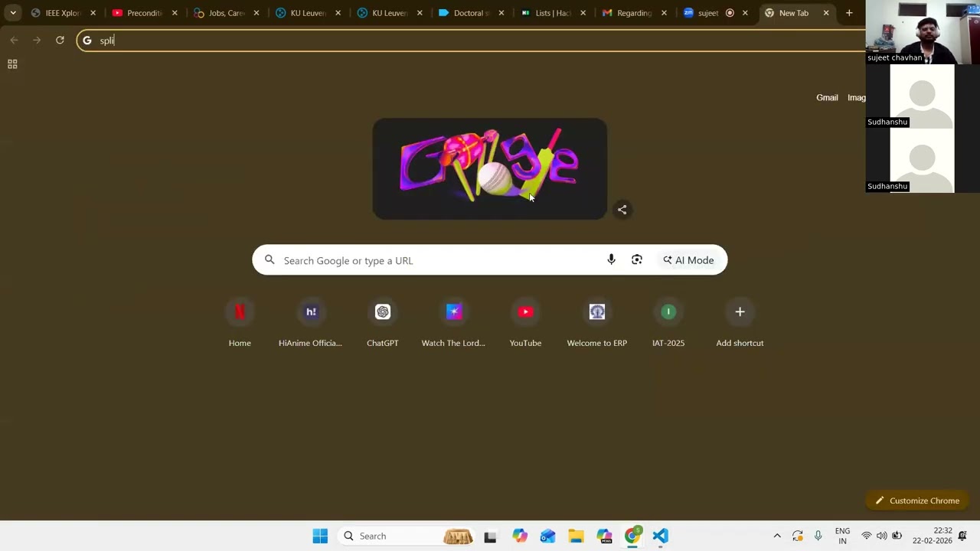Click the microphone tray icon
980x551 pixels.
[818, 536]
